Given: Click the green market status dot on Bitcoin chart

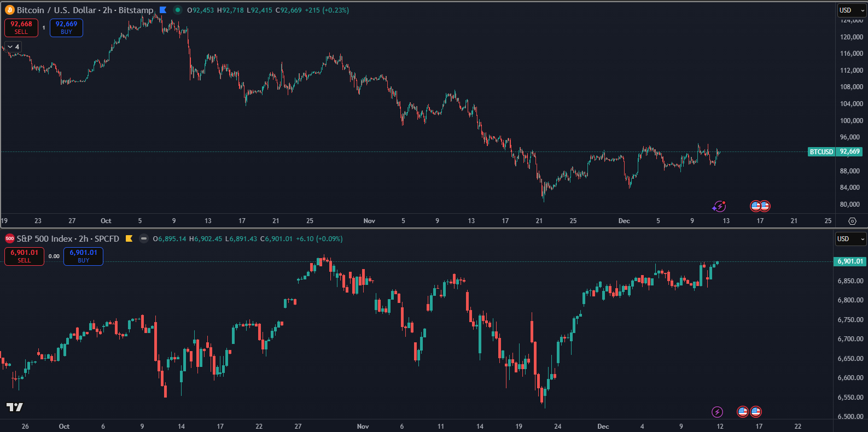Looking at the screenshot, I should [178, 10].
